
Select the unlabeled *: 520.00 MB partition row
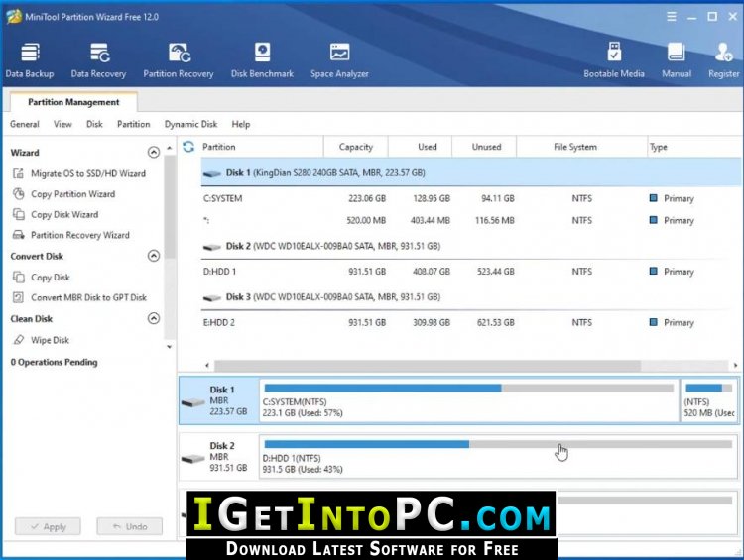pos(471,220)
